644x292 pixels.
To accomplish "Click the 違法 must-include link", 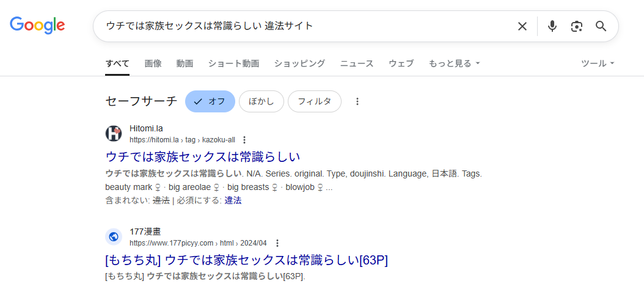I will tap(233, 201).
